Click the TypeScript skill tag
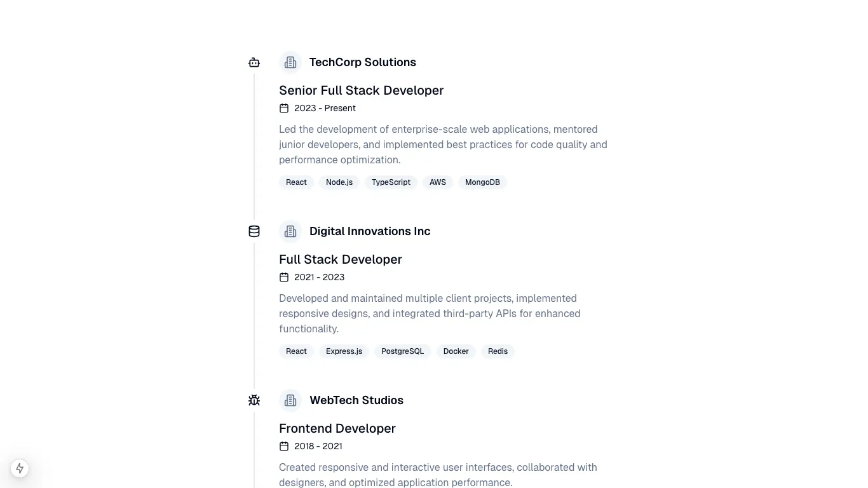The image size is (868, 488). click(x=391, y=182)
